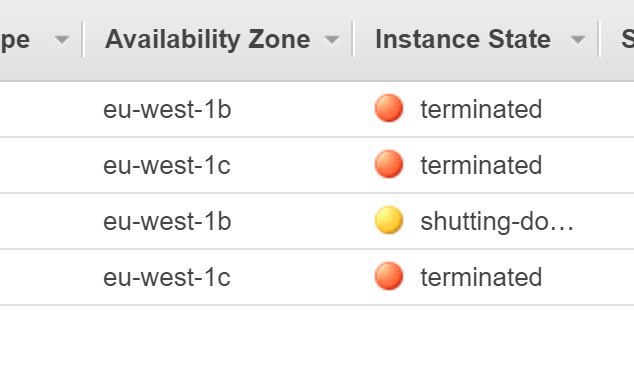
Task: Click the red terminated icon in second row
Action: [x=389, y=164]
